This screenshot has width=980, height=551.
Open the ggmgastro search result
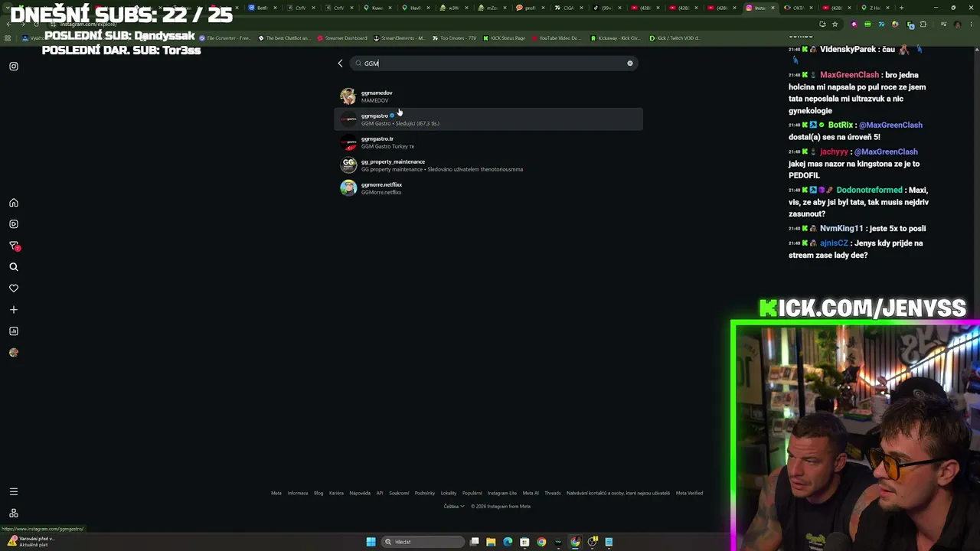488,119
